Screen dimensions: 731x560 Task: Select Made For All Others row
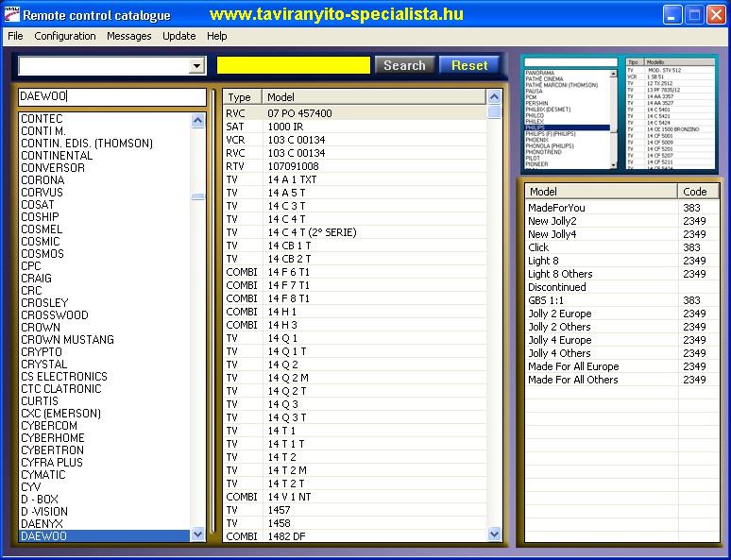click(x=621, y=380)
